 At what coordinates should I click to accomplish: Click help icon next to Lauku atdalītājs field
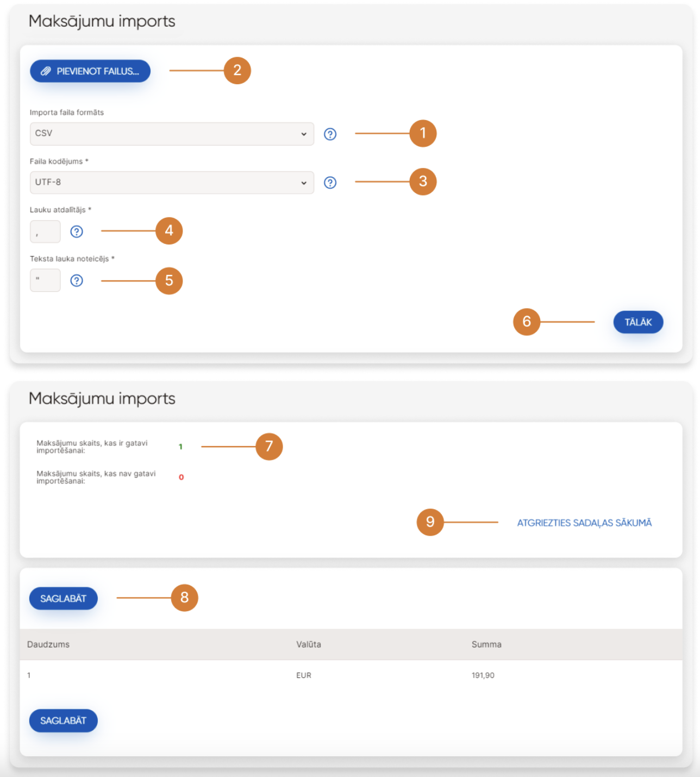[77, 231]
